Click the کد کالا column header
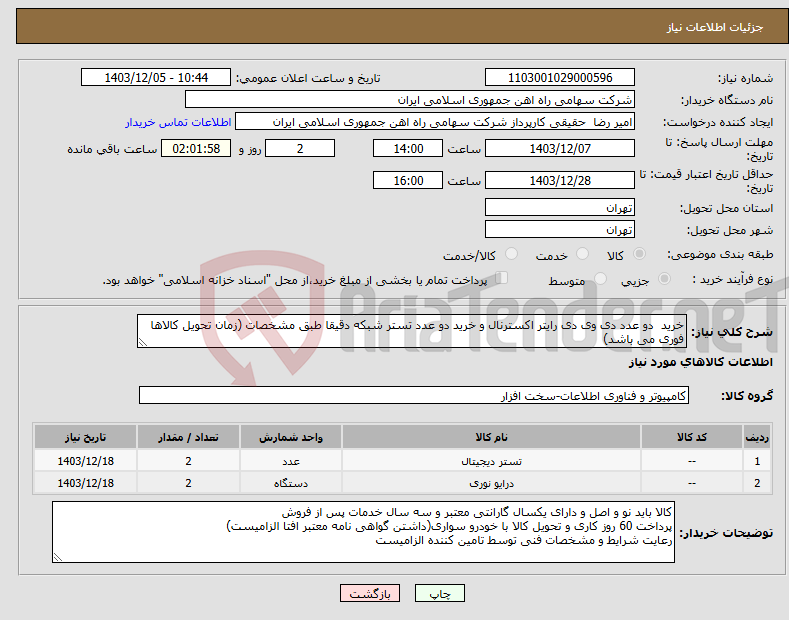 (x=692, y=437)
